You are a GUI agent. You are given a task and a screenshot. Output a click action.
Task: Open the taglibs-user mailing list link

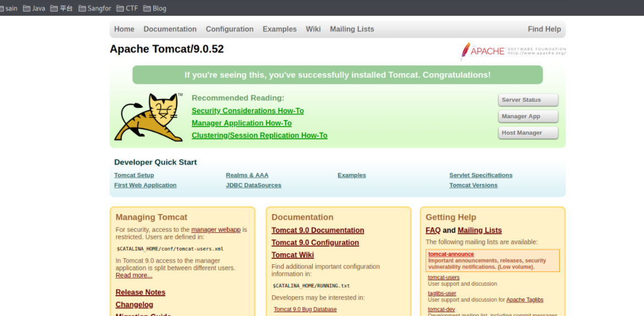442,293
